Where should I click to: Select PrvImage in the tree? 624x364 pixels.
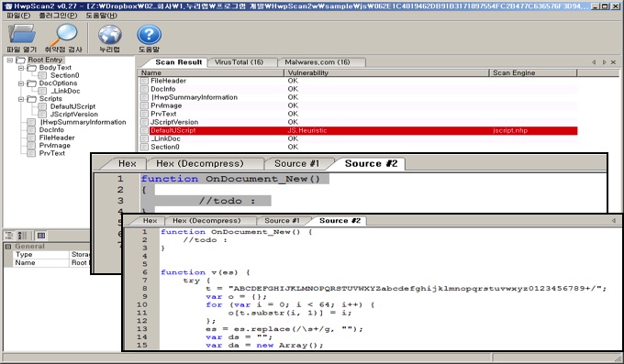click(x=54, y=146)
